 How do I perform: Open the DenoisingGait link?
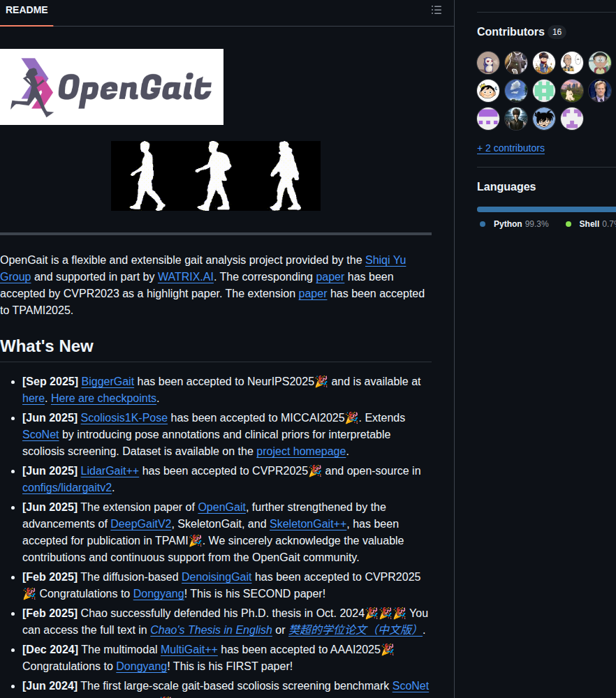tap(217, 577)
